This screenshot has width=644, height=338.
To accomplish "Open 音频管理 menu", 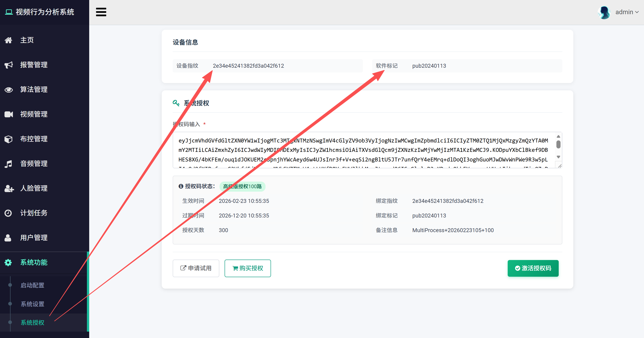I will tap(45, 164).
